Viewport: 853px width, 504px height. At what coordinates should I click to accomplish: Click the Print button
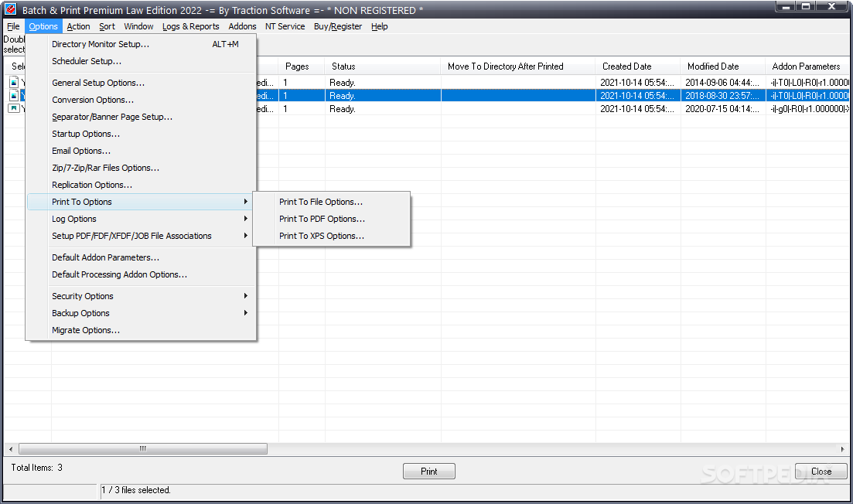[x=428, y=472]
